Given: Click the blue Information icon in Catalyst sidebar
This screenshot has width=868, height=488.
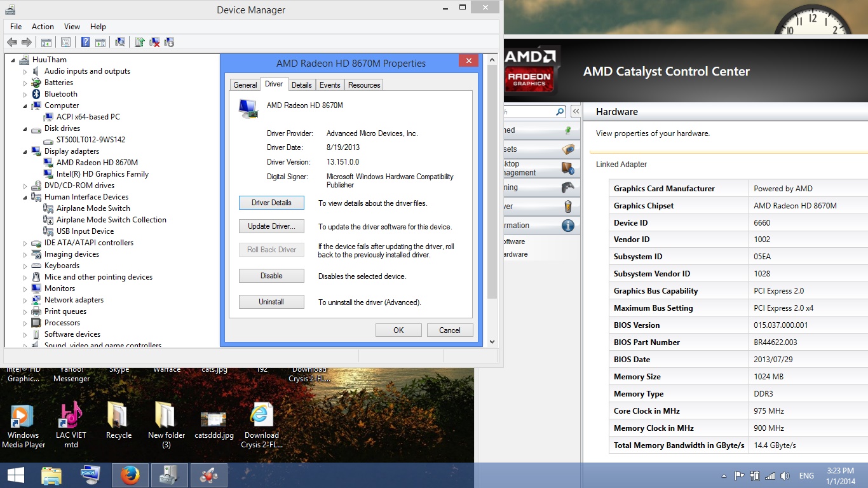Looking at the screenshot, I should (568, 226).
